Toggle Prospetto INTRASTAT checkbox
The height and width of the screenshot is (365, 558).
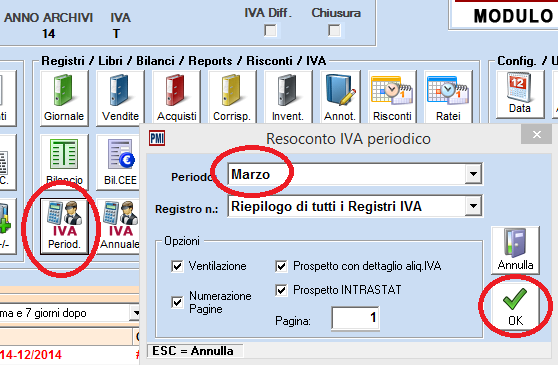point(281,290)
